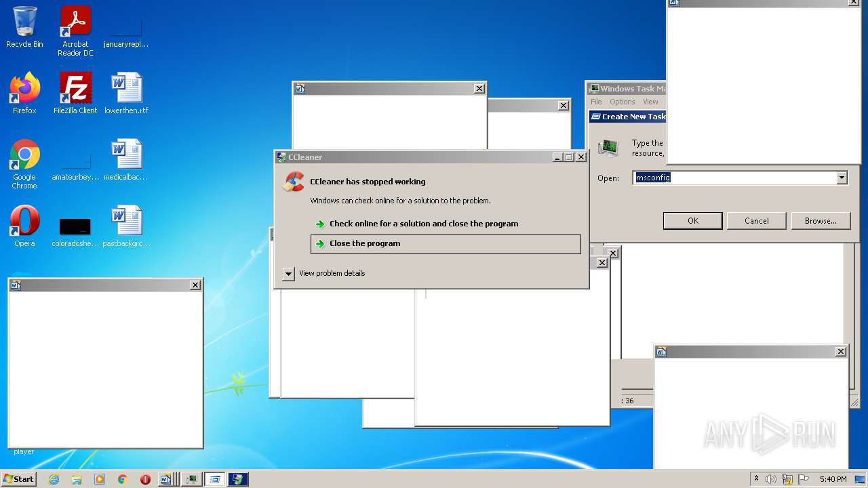Select lowerthen.rtf document icon
Image resolution: width=868 pixels, height=488 pixels.
pos(126,94)
